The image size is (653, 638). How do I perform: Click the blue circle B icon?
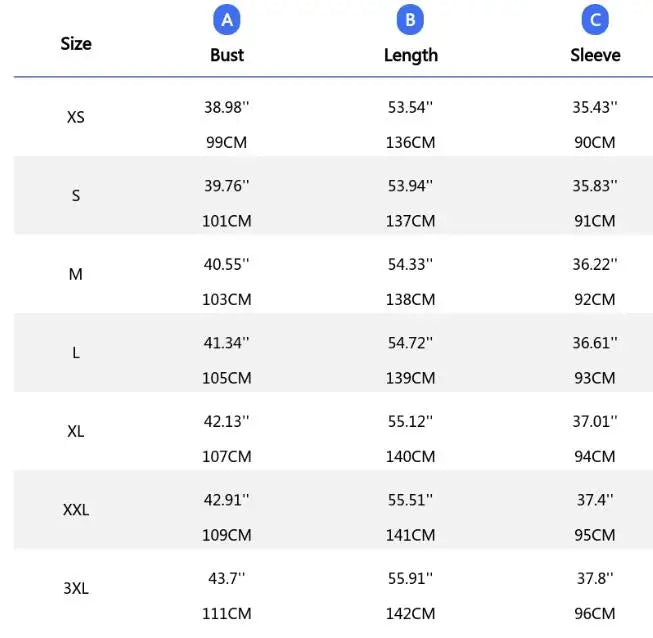(x=410, y=19)
